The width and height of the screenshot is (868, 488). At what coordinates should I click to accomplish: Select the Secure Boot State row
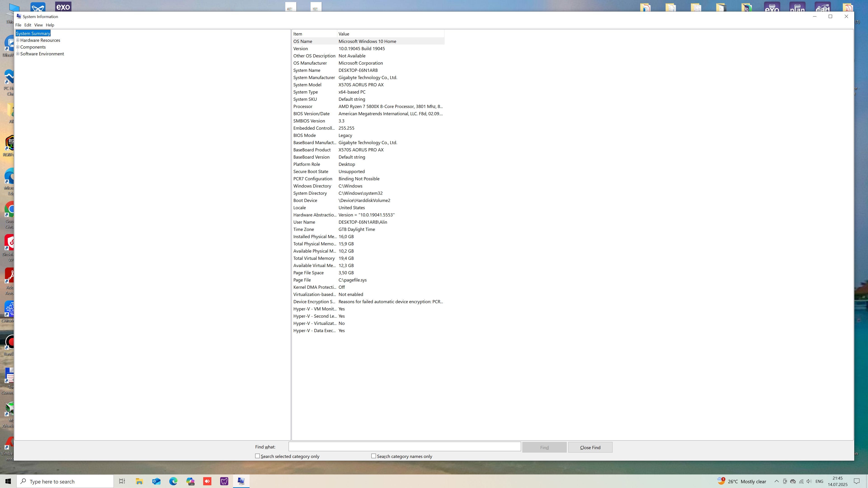point(368,171)
